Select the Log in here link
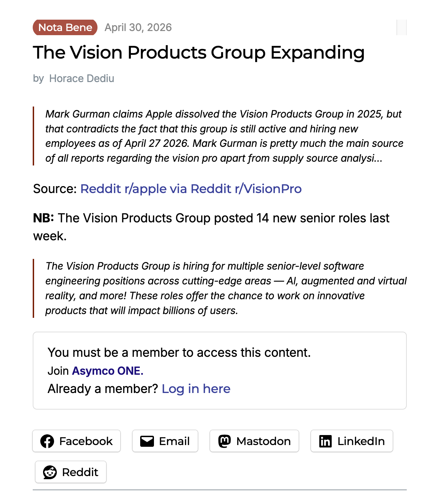This screenshot has height=504, width=445. [x=196, y=389]
